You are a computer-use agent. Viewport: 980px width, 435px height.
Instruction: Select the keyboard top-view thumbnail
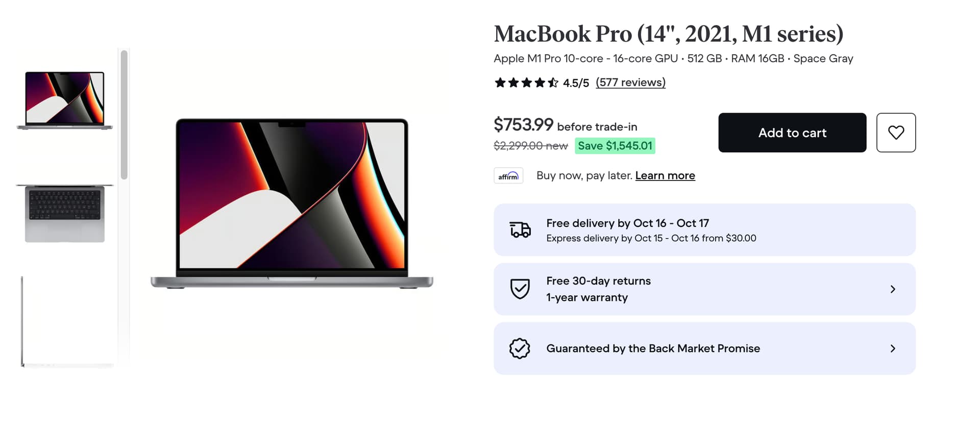point(65,213)
